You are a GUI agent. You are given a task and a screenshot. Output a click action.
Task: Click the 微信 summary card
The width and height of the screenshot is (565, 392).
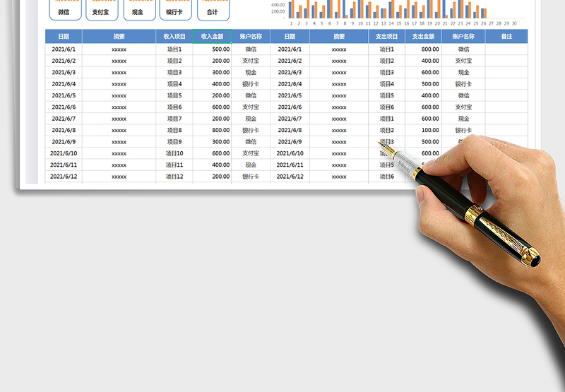click(x=64, y=10)
